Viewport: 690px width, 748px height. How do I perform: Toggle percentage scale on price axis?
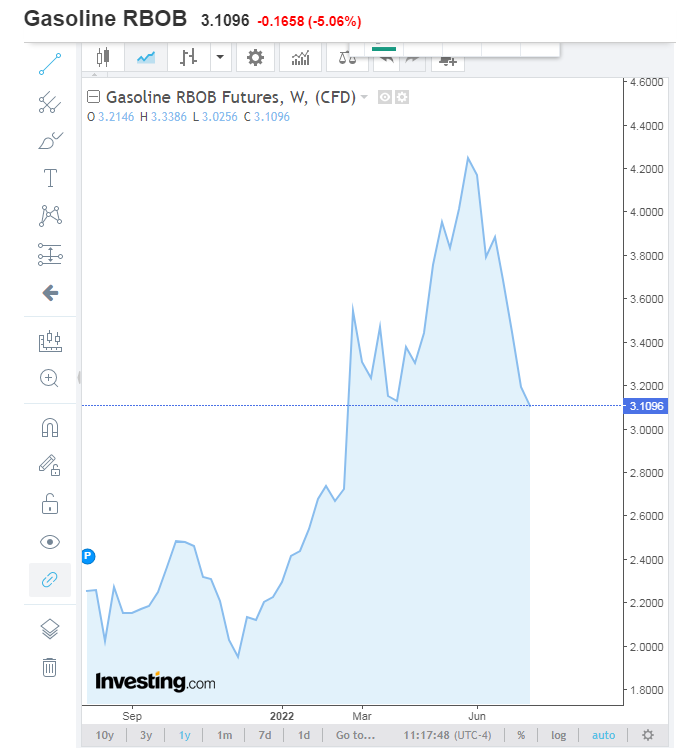click(521, 735)
